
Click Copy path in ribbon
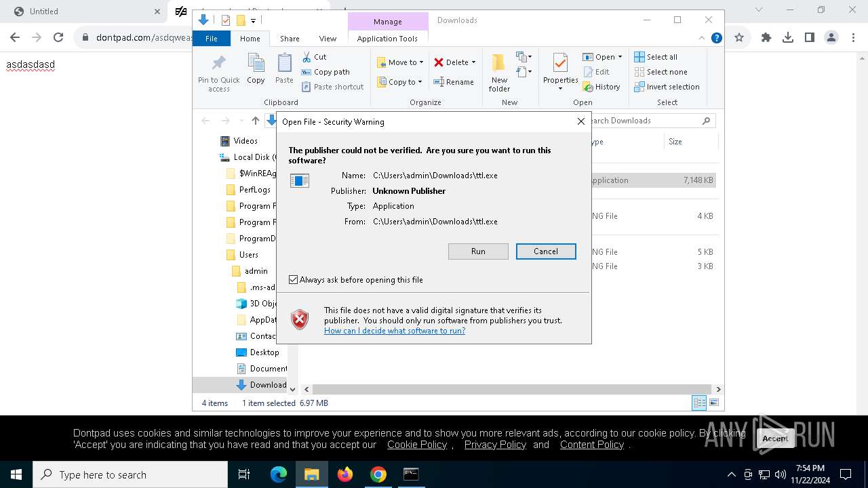click(325, 72)
